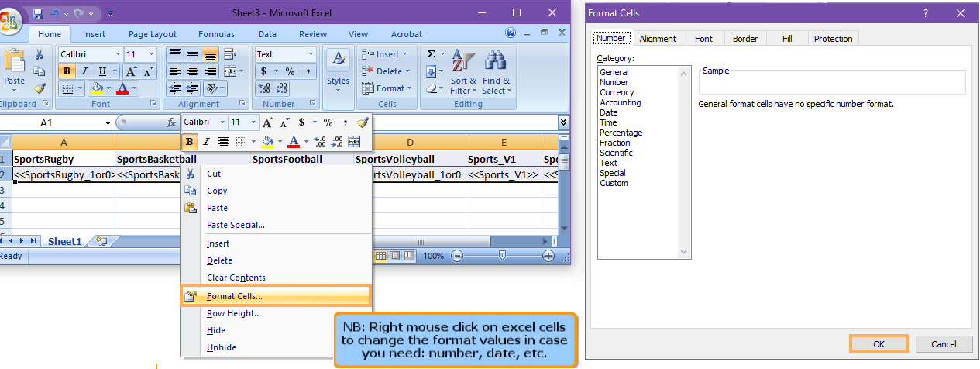
Task: Click the Format Painter brush in the ribbon
Action: [x=40, y=88]
